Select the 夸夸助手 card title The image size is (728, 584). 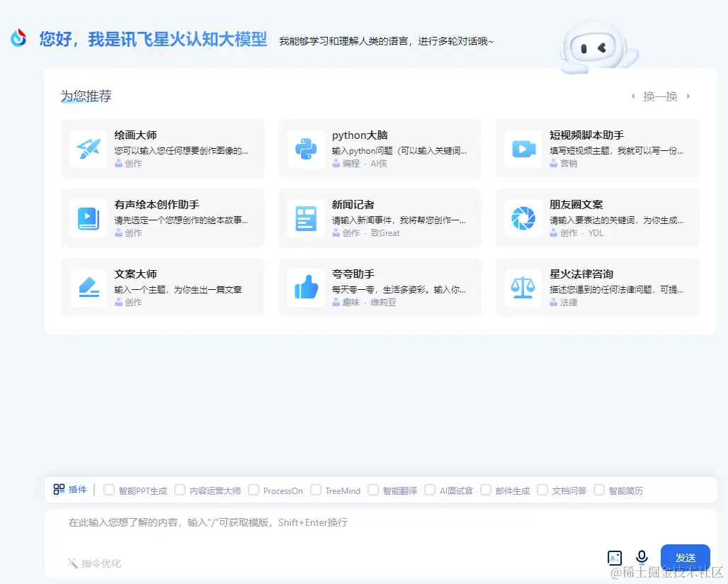[353, 274]
